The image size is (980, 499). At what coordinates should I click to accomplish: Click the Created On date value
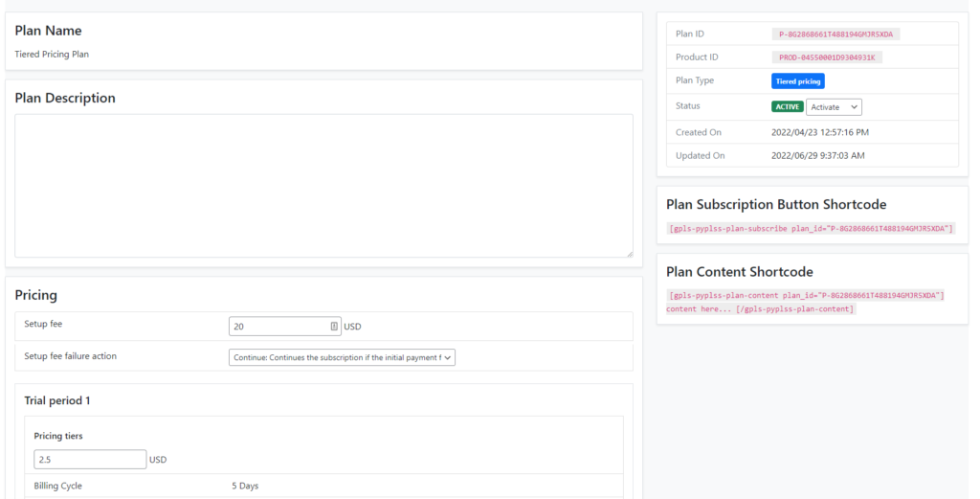pos(820,132)
